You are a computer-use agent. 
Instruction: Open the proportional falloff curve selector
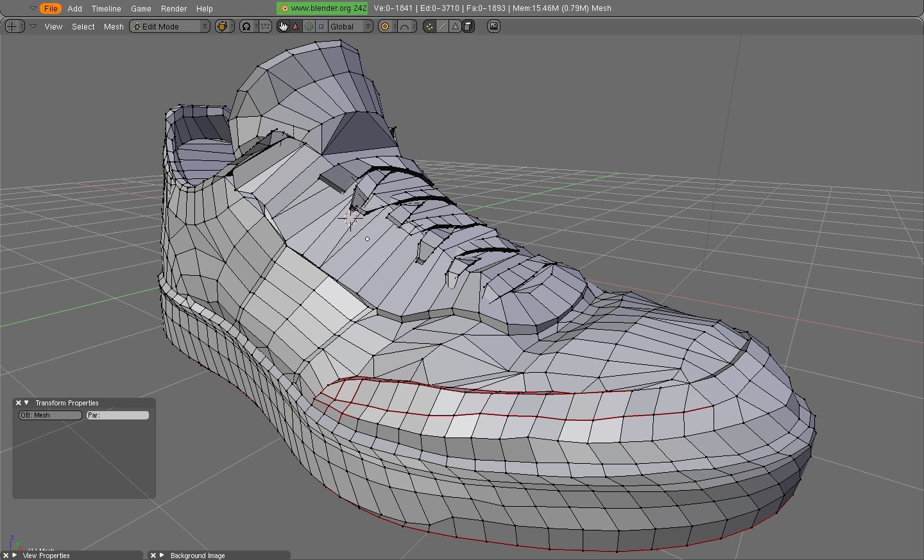coord(407,26)
